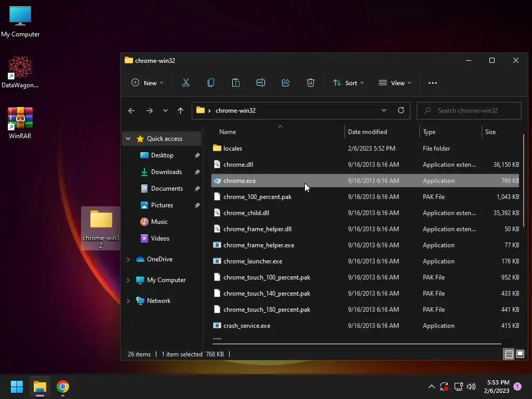Switch to large thumbnails view icon
This screenshot has width=532, height=399.
(520, 354)
